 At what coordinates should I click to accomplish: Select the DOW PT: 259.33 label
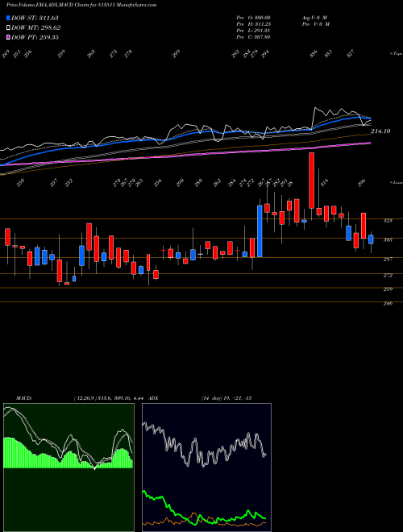click(35, 37)
